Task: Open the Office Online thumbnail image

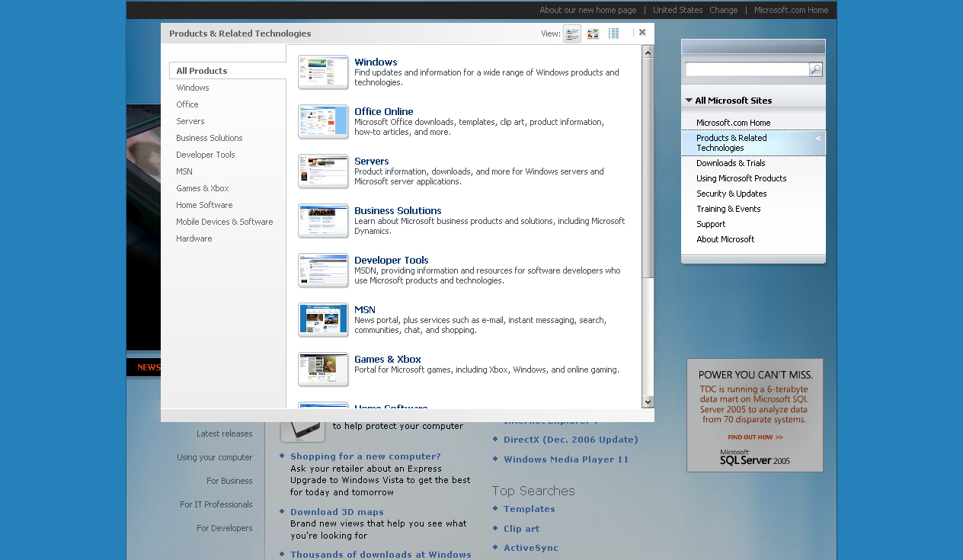Action: point(323,122)
